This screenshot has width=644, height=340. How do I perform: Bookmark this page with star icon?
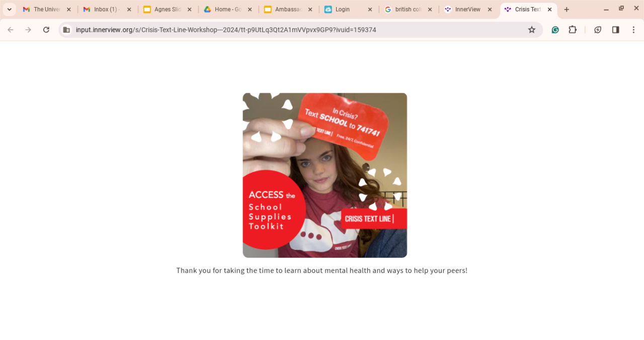(532, 30)
